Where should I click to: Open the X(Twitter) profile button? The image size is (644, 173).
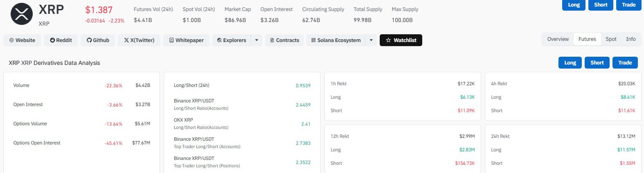[139, 40]
